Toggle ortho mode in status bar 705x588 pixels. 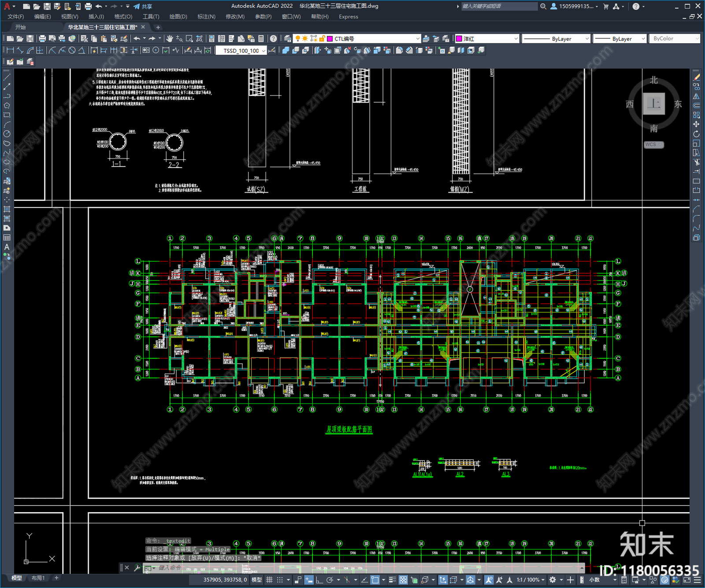pos(319,580)
